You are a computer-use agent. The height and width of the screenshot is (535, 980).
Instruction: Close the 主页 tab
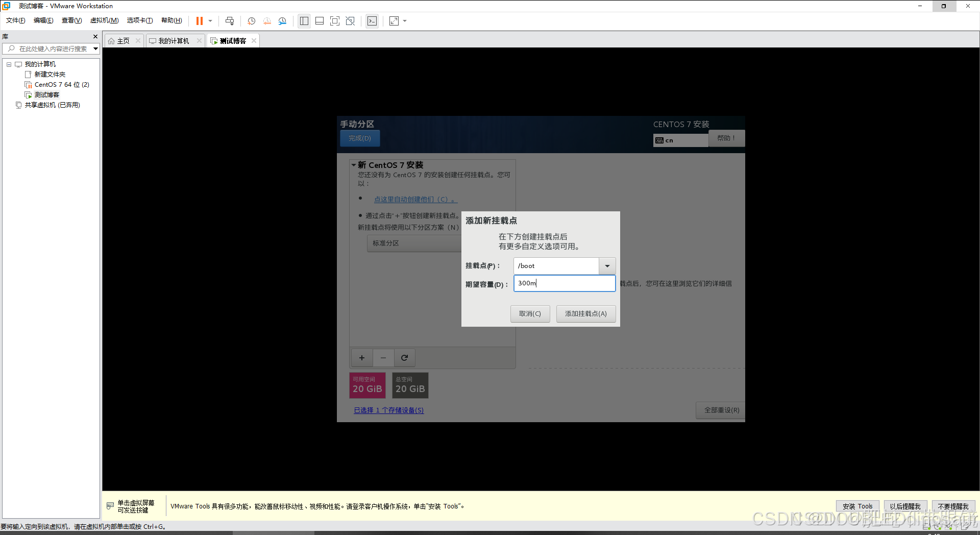coord(138,41)
